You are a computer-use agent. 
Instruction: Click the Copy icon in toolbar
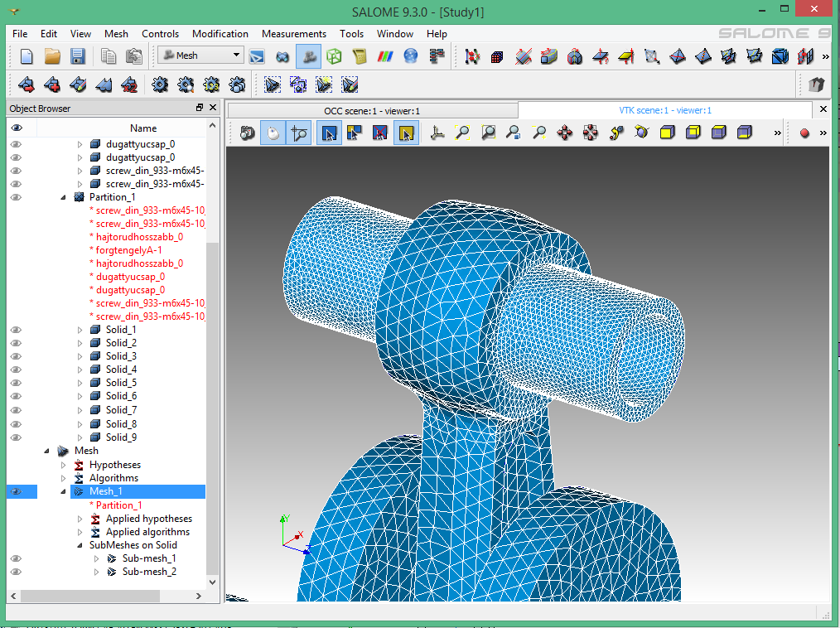click(109, 56)
